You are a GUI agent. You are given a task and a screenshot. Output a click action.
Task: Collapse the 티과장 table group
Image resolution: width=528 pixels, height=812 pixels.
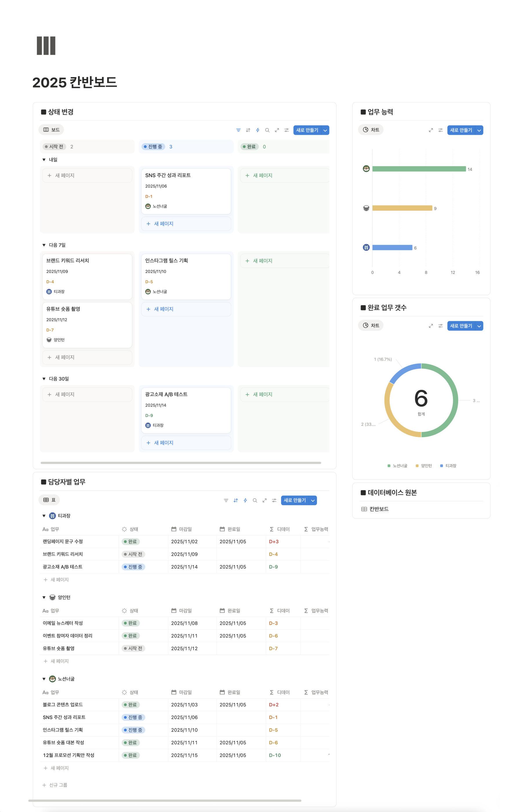[x=44, y=515]
